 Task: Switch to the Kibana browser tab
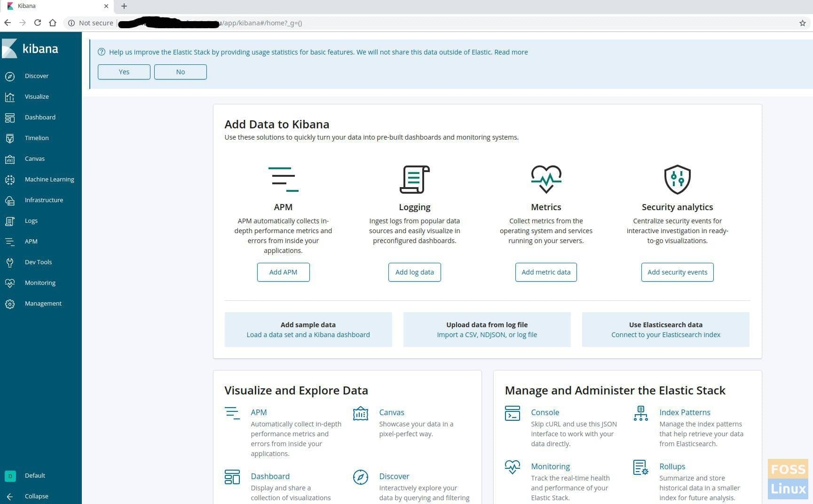pyautogui.click(x=56, y=6)
